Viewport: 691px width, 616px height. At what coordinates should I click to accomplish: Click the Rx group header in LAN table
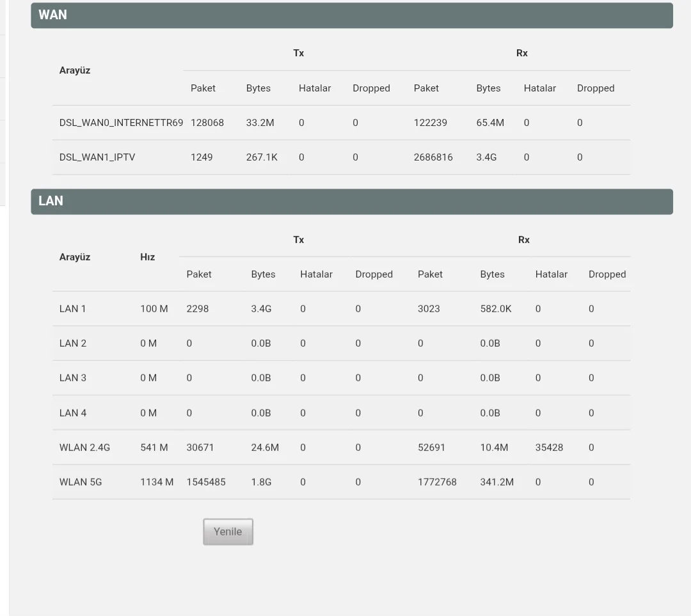[523, 240]
